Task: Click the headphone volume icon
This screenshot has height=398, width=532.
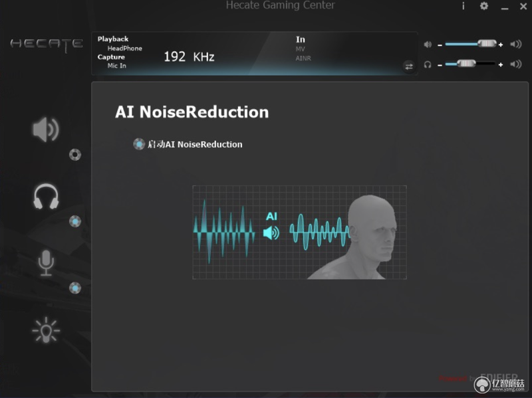Action: 428,64
